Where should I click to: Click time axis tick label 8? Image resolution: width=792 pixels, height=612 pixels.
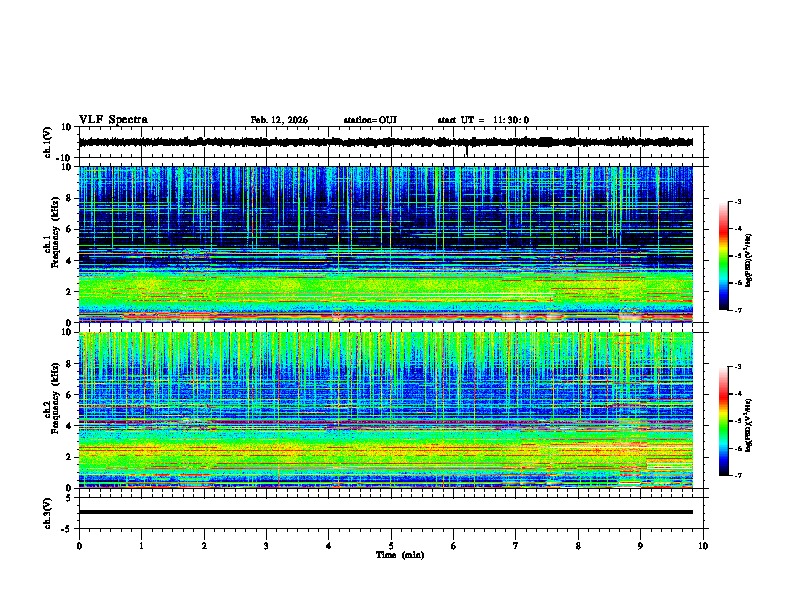click(x=578, y=546)
